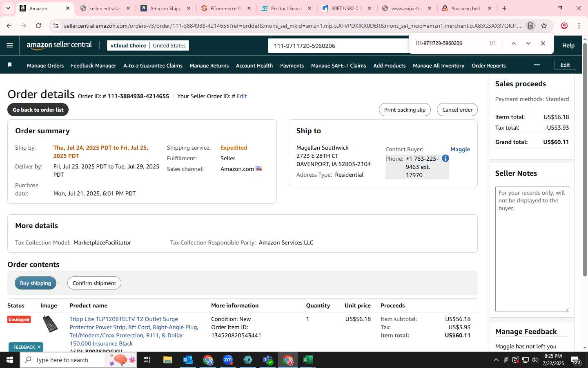The width and height of the screenshot is (588, 368).
Task: Click the page vertical scrollbar
Action: click(585, 159)
